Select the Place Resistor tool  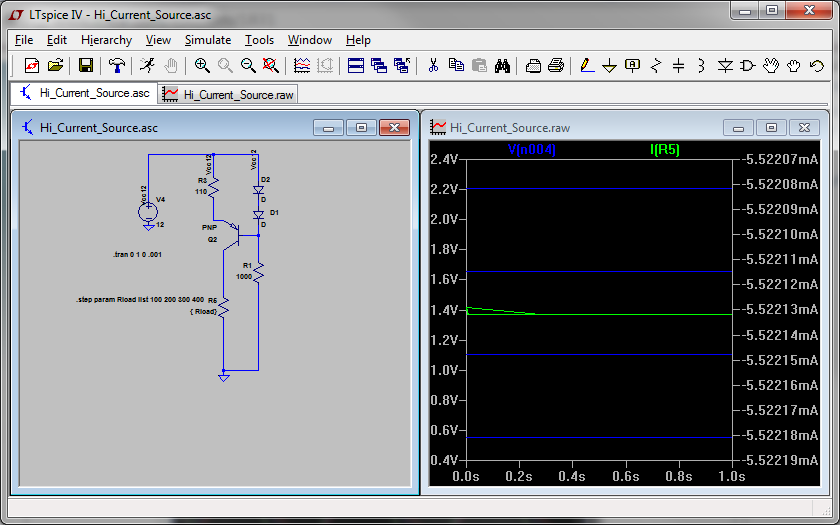tap(656, 66)
